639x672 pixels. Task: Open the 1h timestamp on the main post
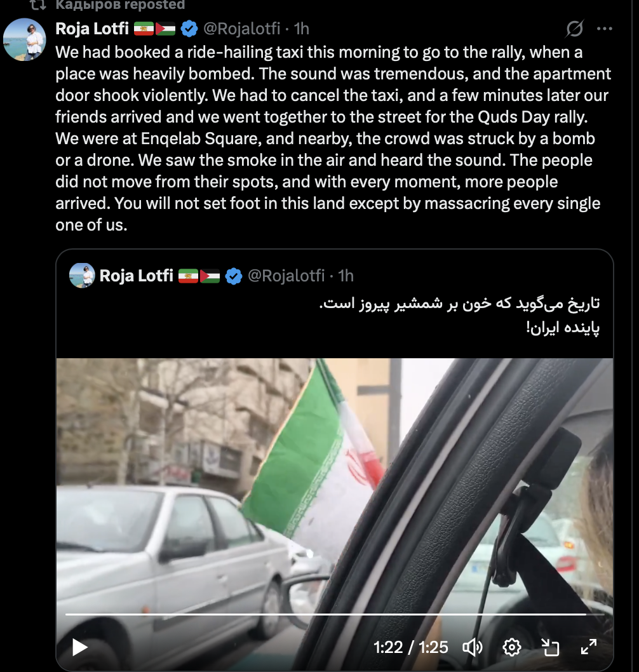pyautogui.click(x=301, y=29)
